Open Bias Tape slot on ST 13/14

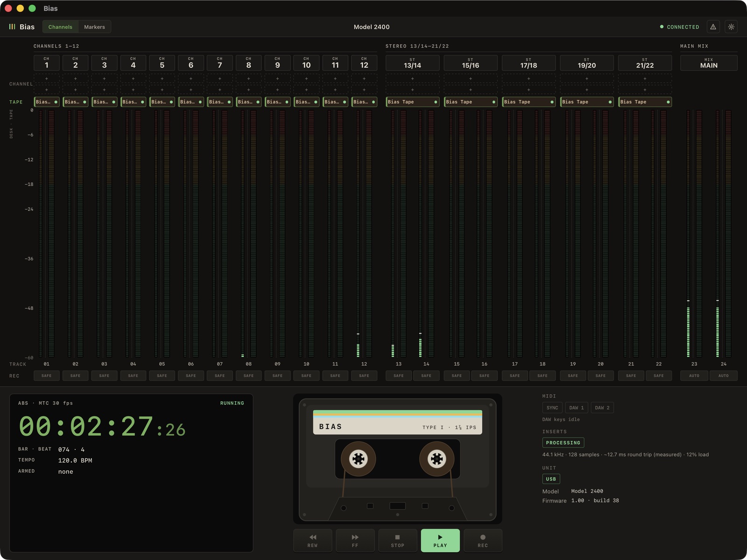pos(412,102)
